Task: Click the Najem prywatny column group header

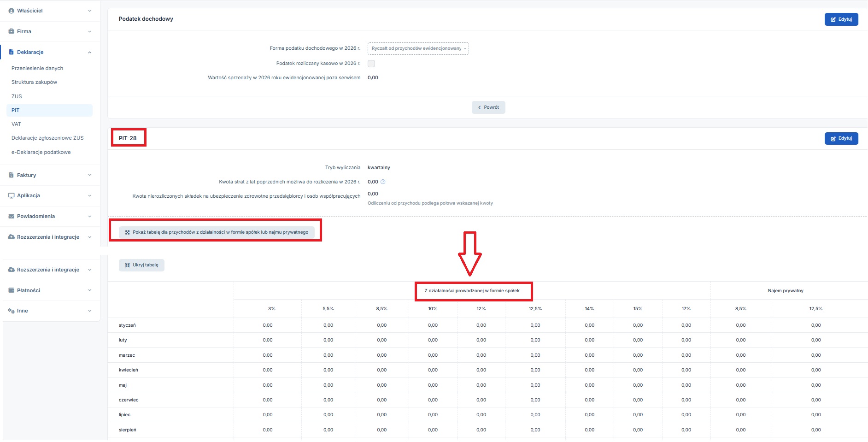Action: 786,290
